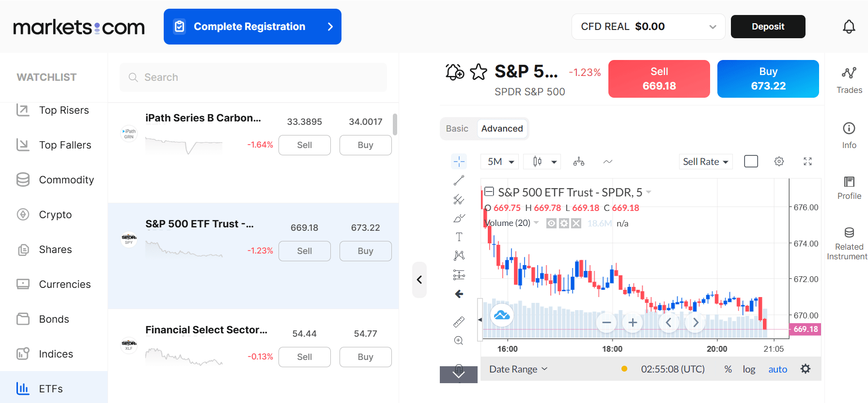The width and height of the screenshot is (868, 403).
Task: Toggle the Volume indicator visibility eye
Action: click(x=551, y=223)
